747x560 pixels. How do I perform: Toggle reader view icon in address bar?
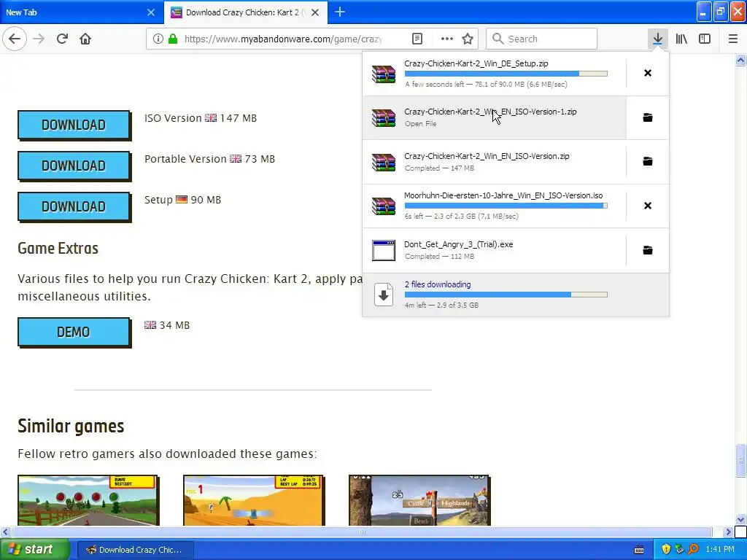[x=417, y=39]
